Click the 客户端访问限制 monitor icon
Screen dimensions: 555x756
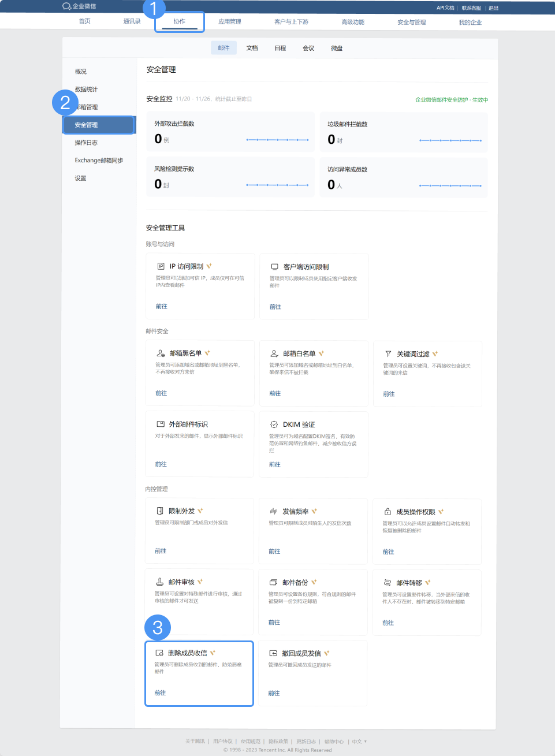[x=275, y=267]
